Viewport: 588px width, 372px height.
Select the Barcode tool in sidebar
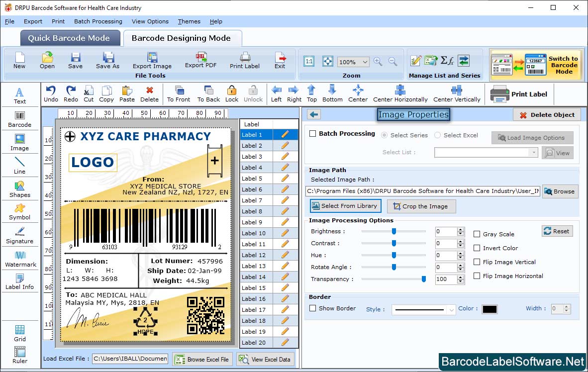(x=19, y=119)
